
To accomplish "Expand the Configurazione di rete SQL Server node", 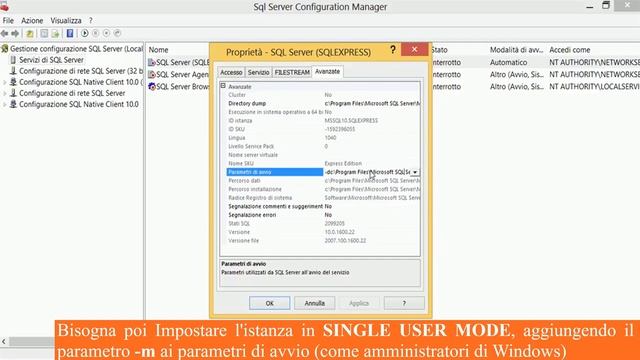I will coord(4,93).
